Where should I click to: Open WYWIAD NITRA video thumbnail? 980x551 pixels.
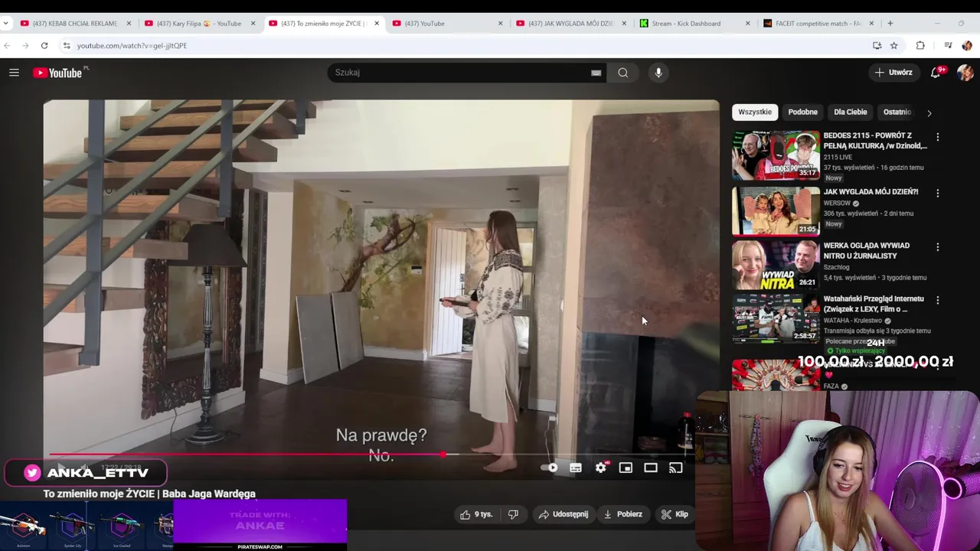pos(776,265)
